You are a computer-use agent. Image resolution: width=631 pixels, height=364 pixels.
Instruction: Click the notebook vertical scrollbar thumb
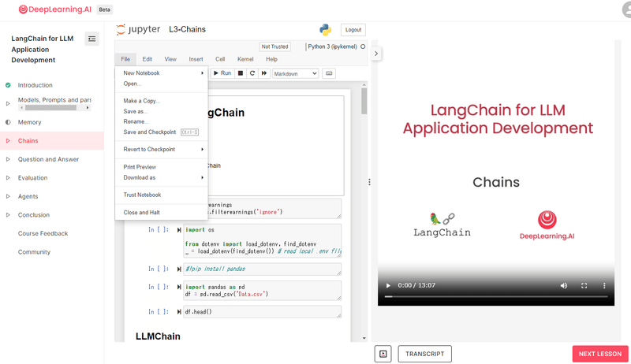(x=364, y=102)
